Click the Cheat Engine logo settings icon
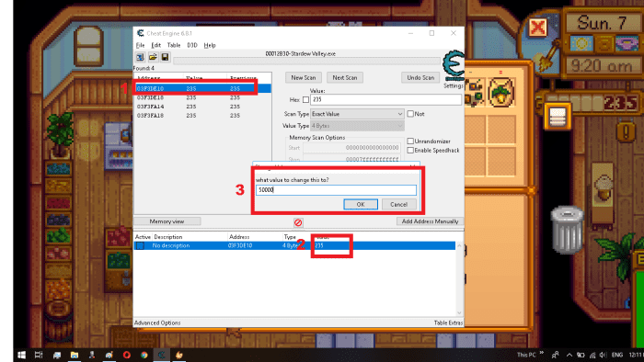Image resolution: width=644 pixels, height=362 pixels. pos(454,65)
